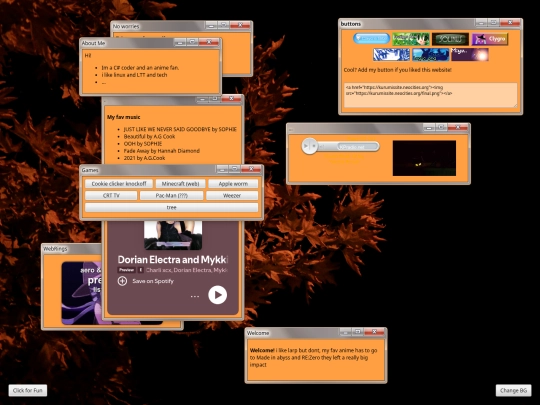Click the plus icon for Save on Spotify
Viewport: 540px width, 405px height.
(x=122, y=281)
